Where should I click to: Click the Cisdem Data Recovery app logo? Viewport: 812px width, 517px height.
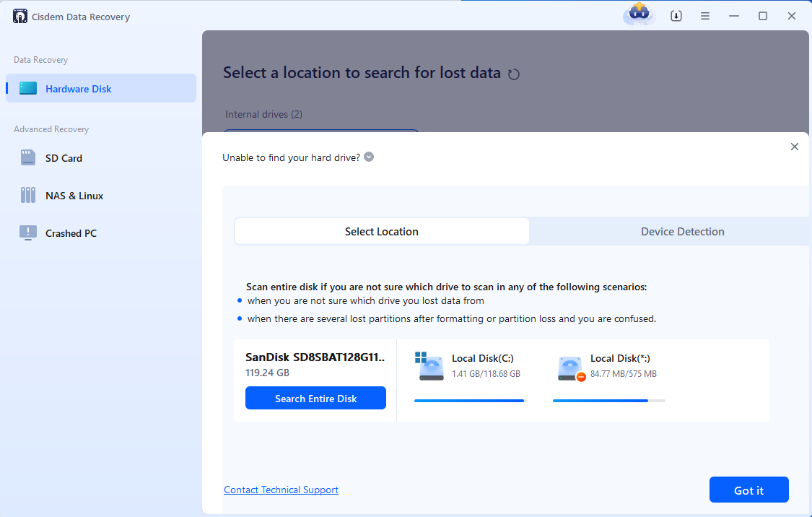[20, 17]
